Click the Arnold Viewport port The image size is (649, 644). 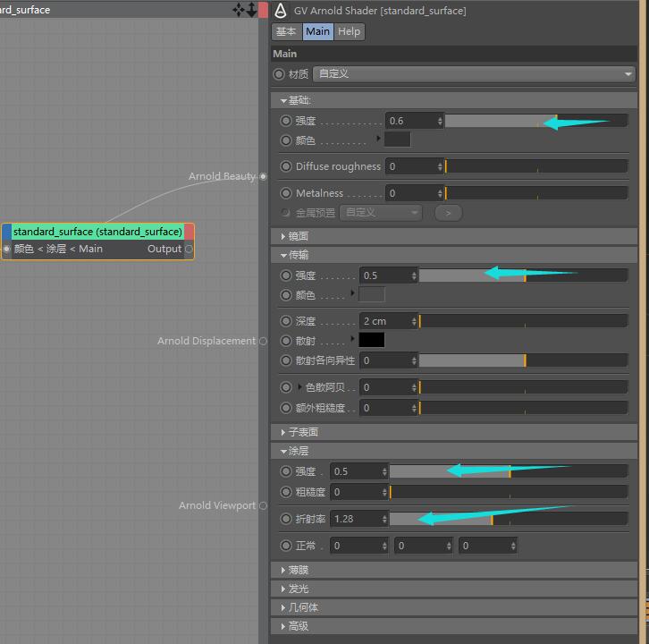coord(263,505)
